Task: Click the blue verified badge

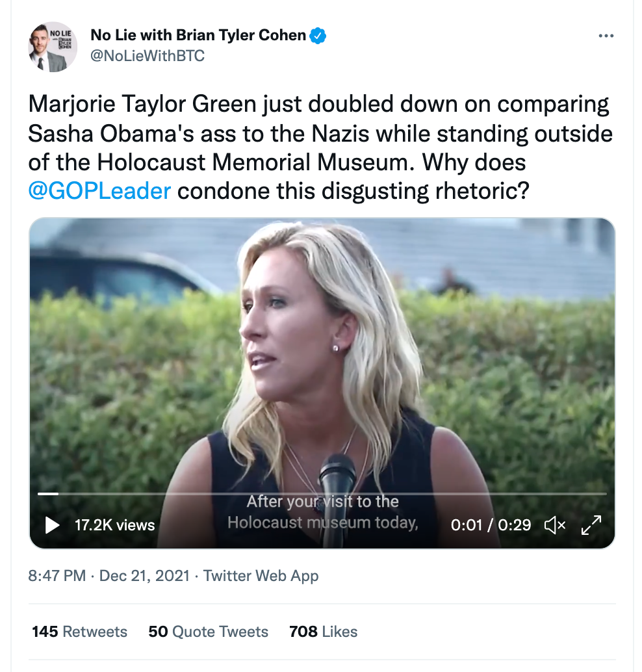Action: [x=317, y=35]
